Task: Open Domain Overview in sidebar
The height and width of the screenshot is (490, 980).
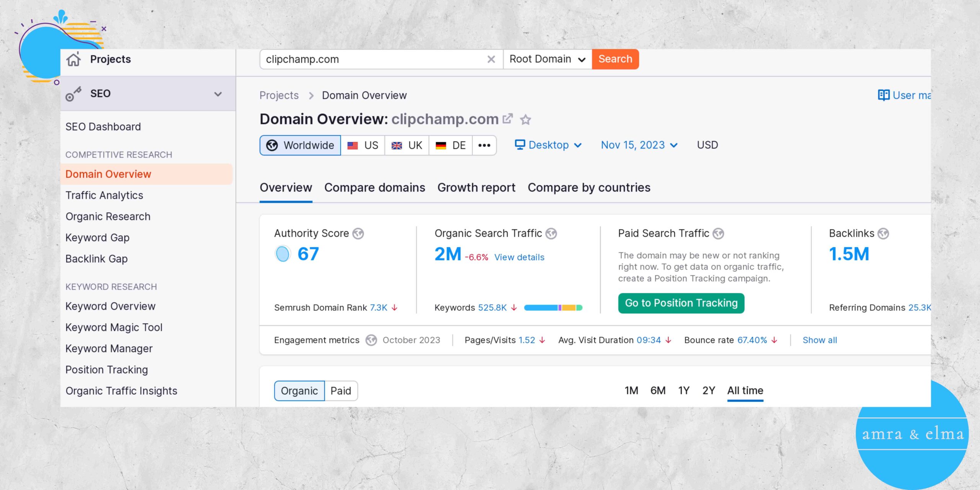Action: (x=146, y=174)
